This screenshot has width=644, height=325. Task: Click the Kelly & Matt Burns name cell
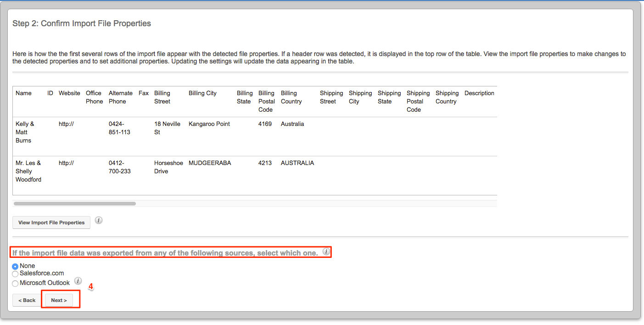[25, 132]
